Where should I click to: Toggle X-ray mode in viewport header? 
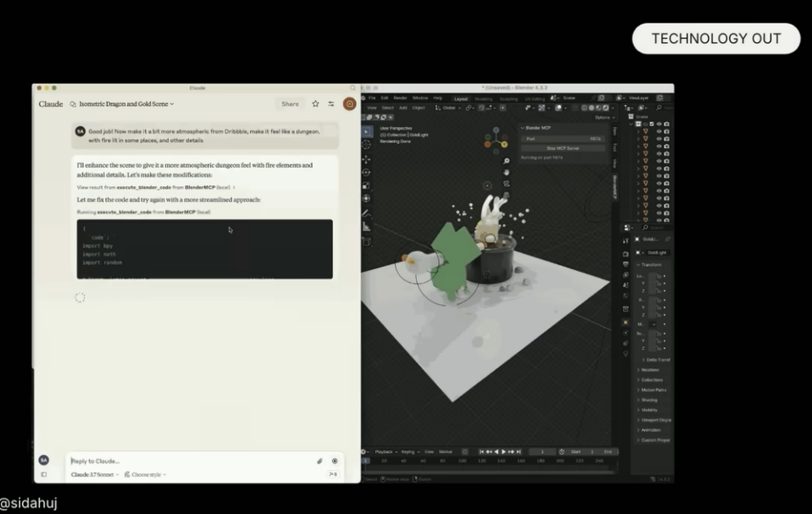click(575, 108)
